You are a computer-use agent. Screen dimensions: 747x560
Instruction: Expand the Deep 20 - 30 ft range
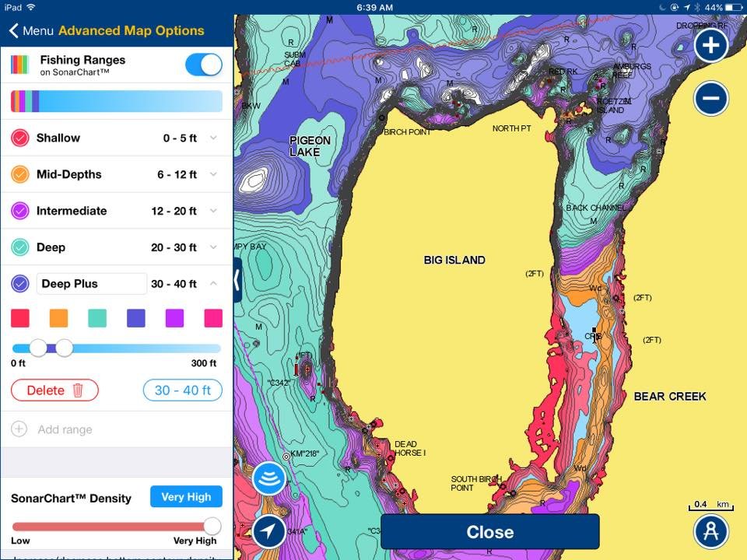click(214, 247)
